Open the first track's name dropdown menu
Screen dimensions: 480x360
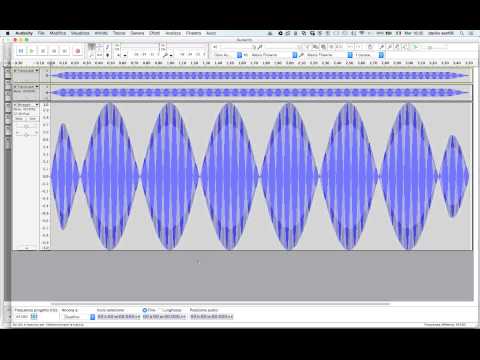(x=28, y=71)
